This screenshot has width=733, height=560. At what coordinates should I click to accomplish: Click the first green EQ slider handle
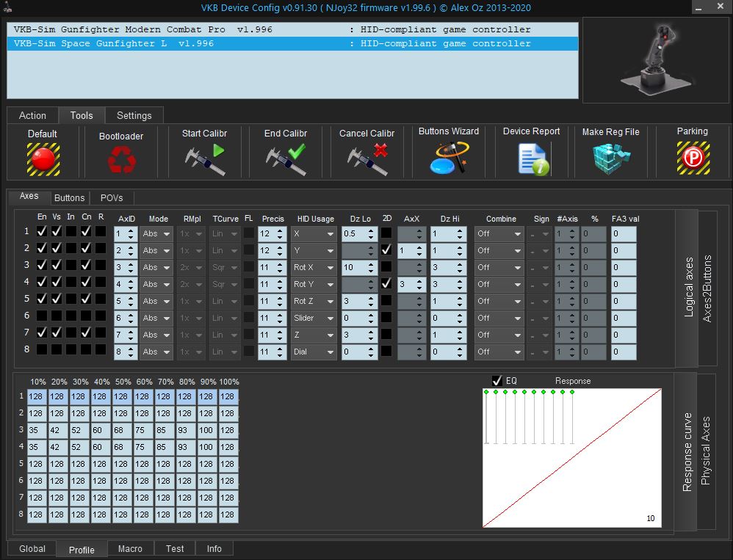486,392
